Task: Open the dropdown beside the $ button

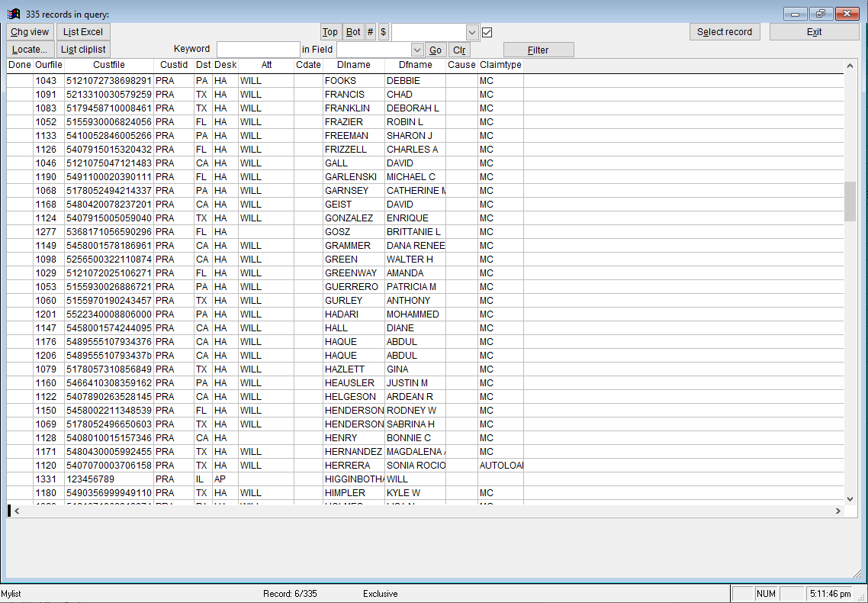Action: 471,32
